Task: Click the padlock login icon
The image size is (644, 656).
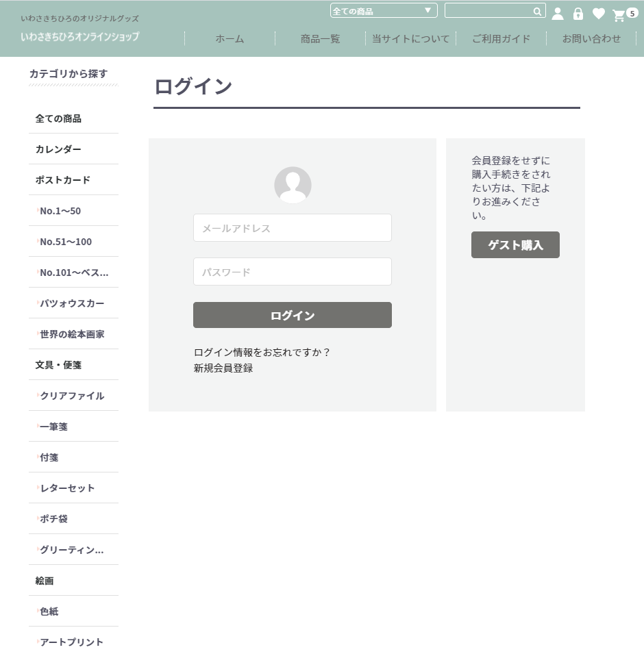Action: [578, 14]
